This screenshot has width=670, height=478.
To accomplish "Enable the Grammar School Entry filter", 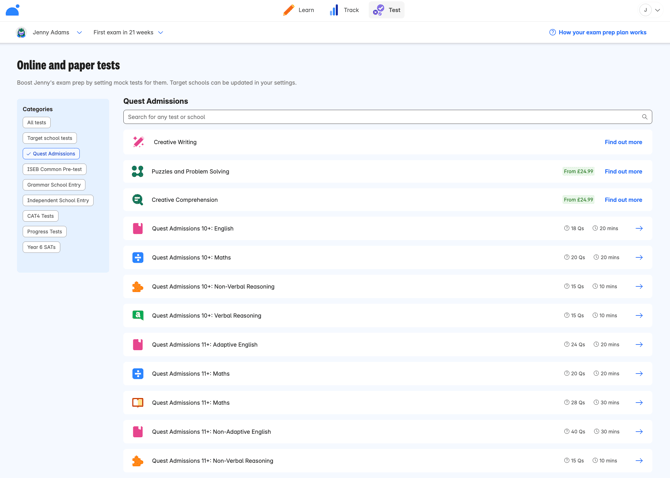I will click(x=55, y=185).
